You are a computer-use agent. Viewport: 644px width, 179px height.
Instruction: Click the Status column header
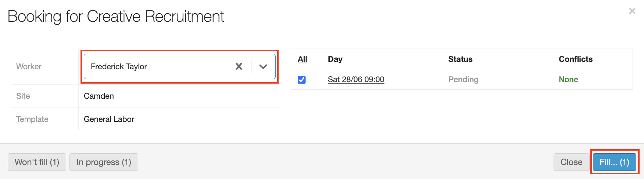coord(460,59)
